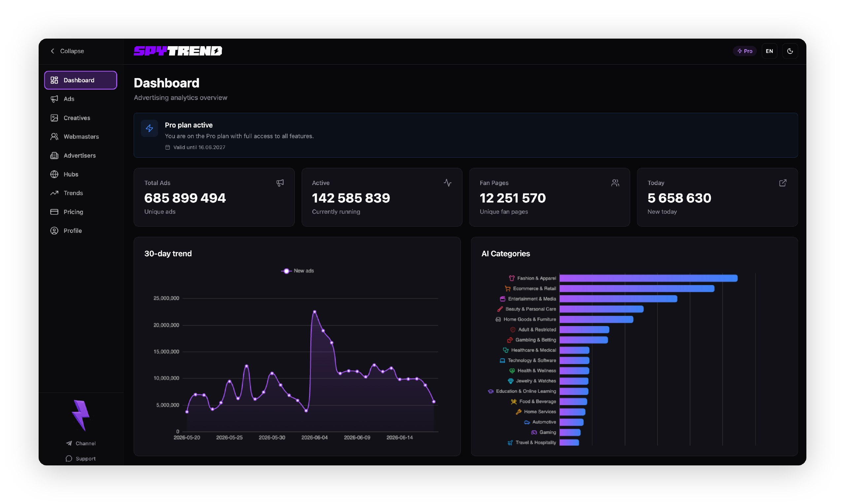
Task: Click the Fashion & Apparel bar
Action: 648,278
